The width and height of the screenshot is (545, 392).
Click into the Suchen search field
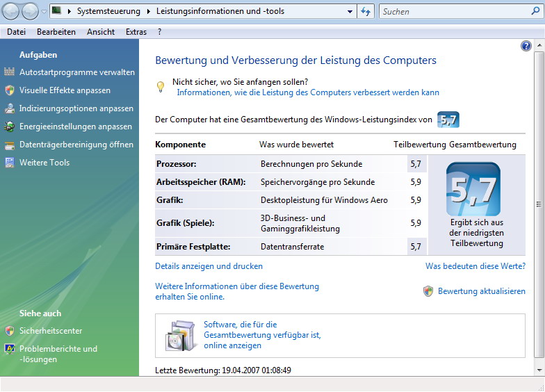(455, 11)
